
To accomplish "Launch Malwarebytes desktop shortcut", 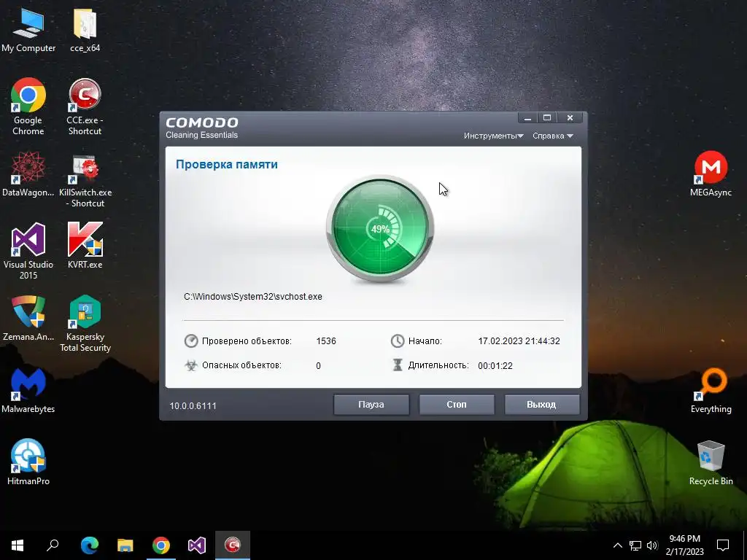I will [28, 391].
